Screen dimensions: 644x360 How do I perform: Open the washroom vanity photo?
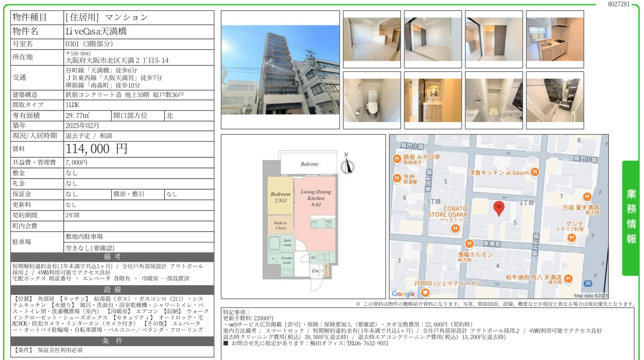[433, 100]
